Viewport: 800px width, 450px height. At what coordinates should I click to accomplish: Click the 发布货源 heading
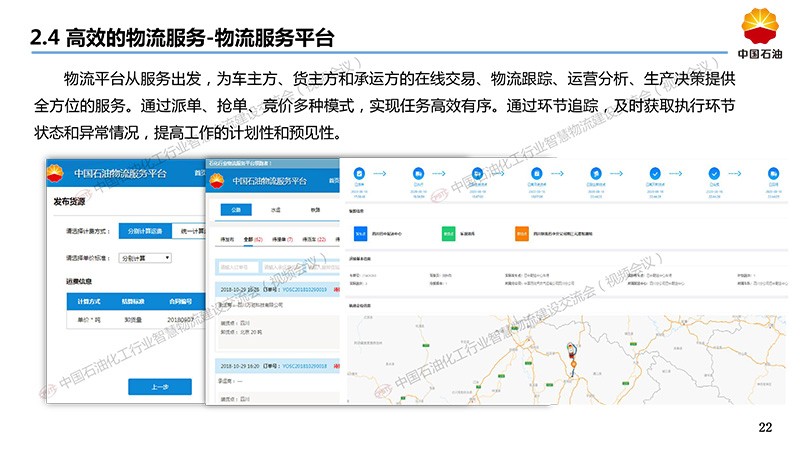click(69, 202)
